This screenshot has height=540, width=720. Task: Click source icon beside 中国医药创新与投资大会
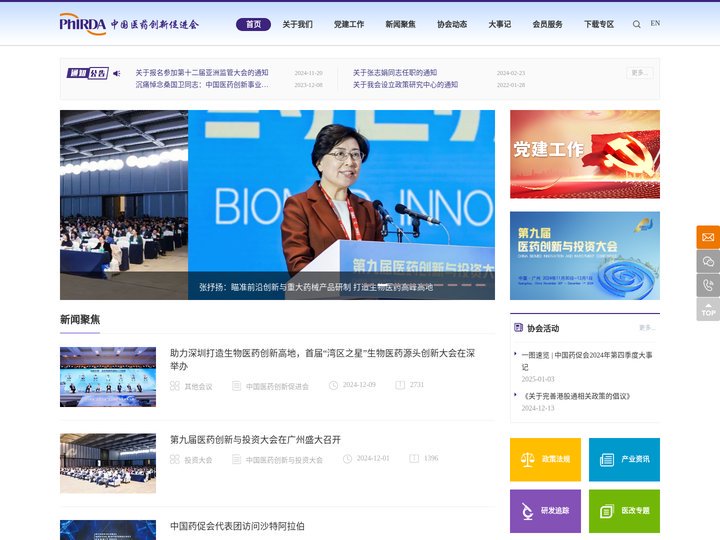[x=236, y=459]
